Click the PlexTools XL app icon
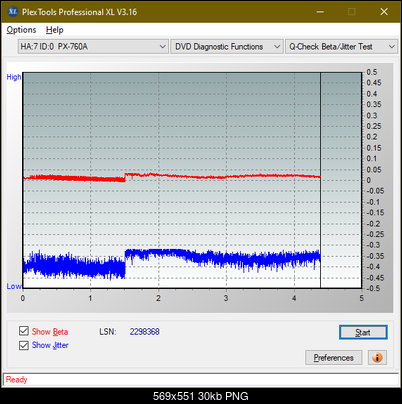Image resolution: width=402 pixels, height=404 pixels. coord(13,12)
